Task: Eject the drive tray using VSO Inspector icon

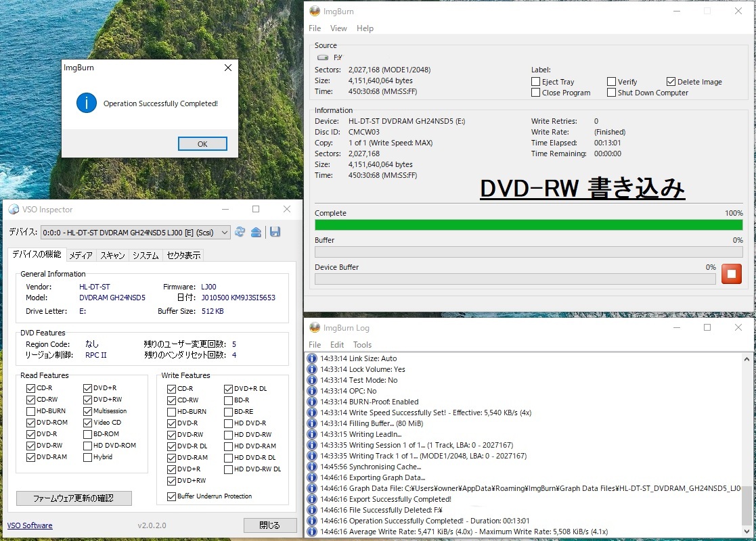Action: click(257, 232)
